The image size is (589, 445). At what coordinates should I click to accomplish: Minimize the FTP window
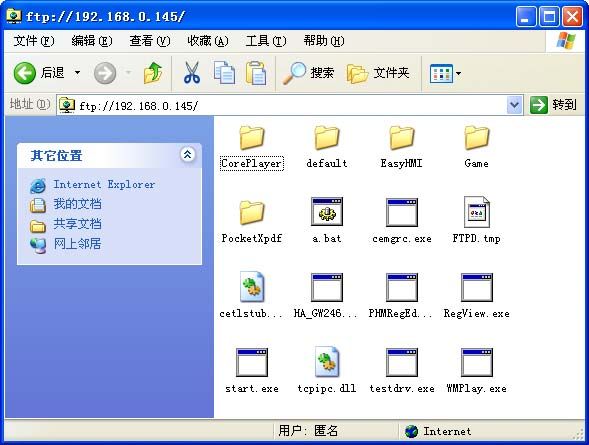(526, 17)
